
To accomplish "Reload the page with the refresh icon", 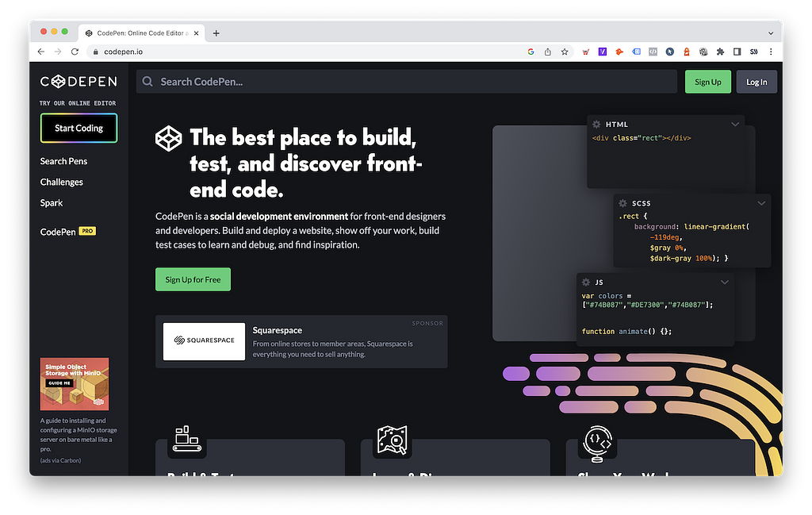I will point(75,52).
